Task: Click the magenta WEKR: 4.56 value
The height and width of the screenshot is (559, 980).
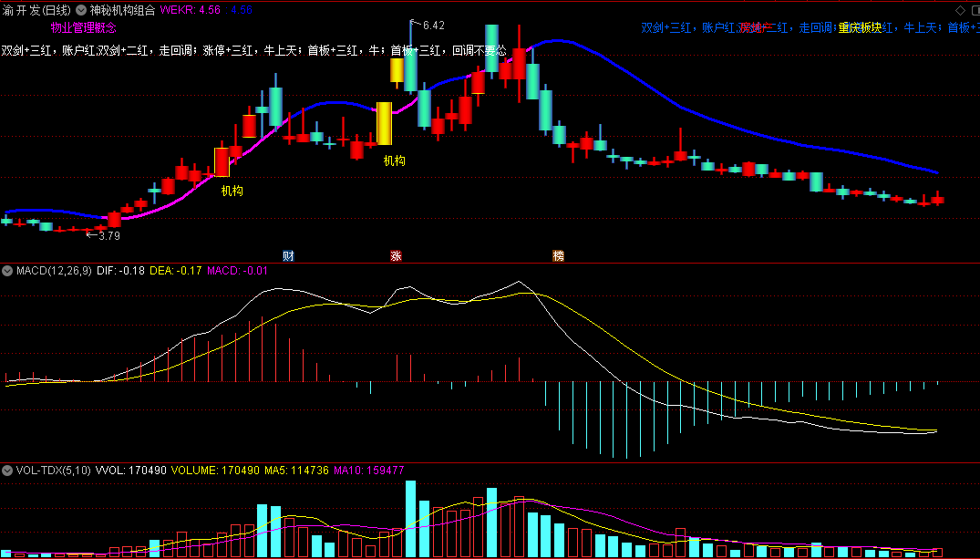Action: [191, 10]
